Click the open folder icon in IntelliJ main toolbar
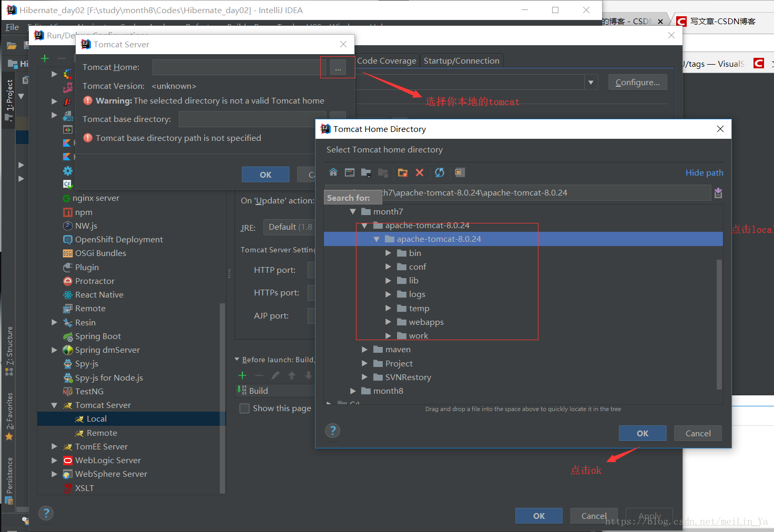 12,46
